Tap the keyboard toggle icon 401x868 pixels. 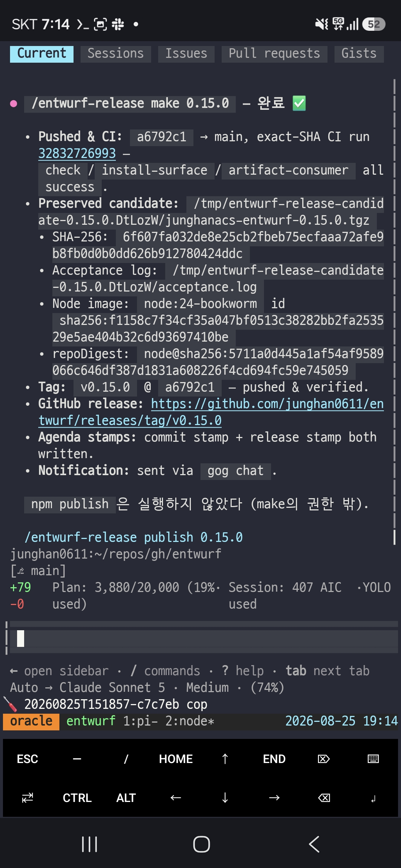point(373,759)
